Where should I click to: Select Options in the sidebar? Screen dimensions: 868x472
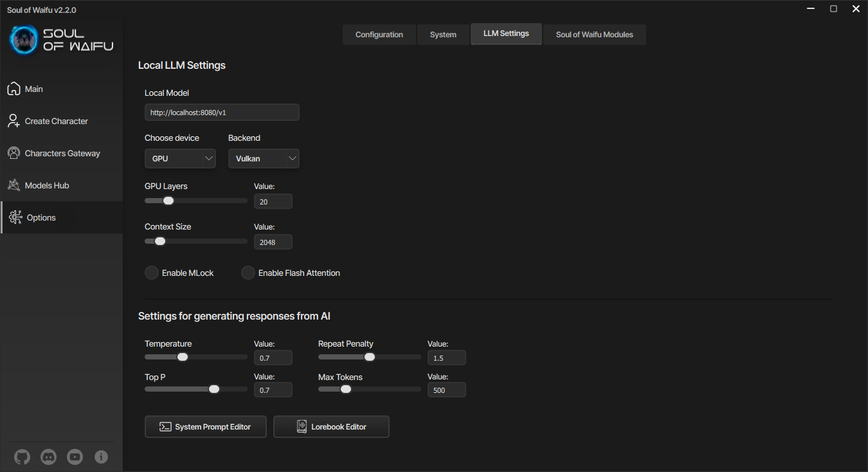pyautogui.click(x=61, y=217)
